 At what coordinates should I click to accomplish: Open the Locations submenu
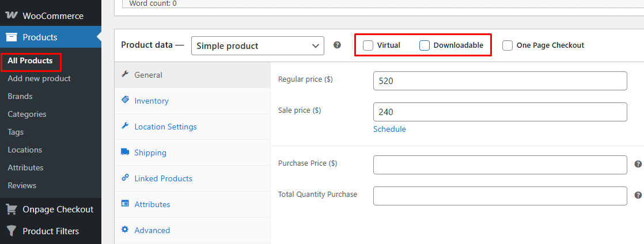(25, 150)
